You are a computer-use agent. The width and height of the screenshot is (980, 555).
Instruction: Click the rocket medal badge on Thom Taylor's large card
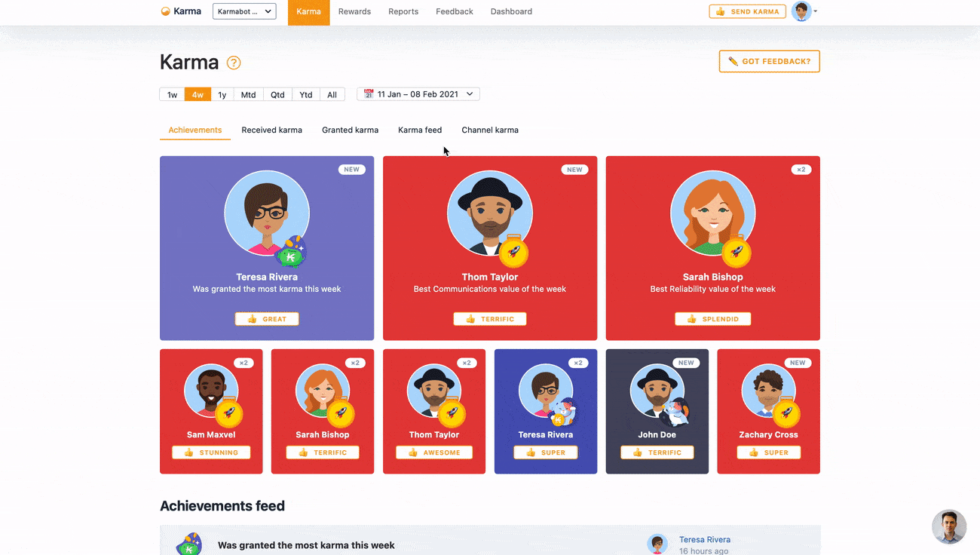[513, 252]
